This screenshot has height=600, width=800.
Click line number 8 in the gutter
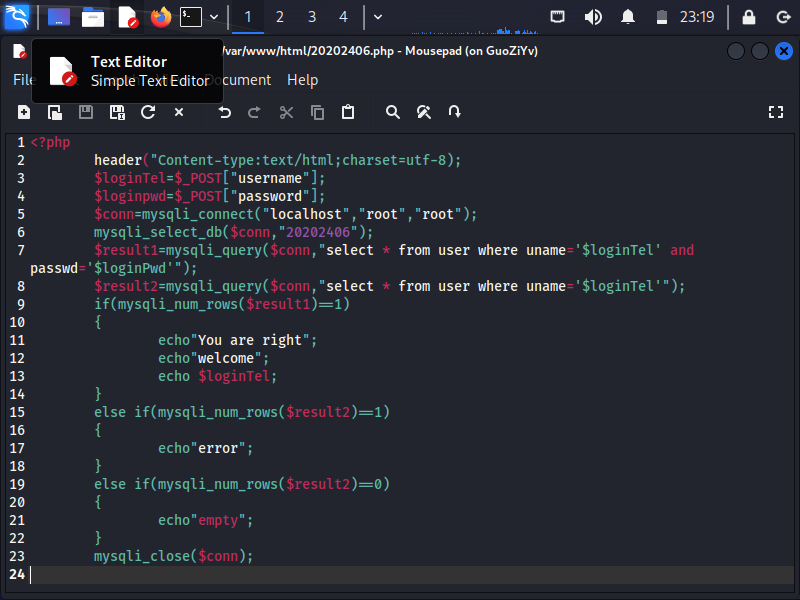20,286
